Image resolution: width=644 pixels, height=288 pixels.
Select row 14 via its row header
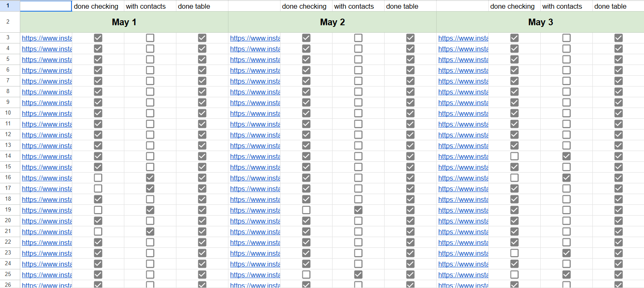(x=8, y=156)
